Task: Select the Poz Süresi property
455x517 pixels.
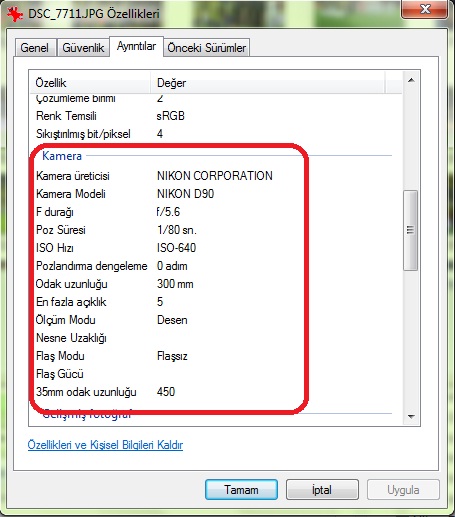Action: tap(61, 230)
